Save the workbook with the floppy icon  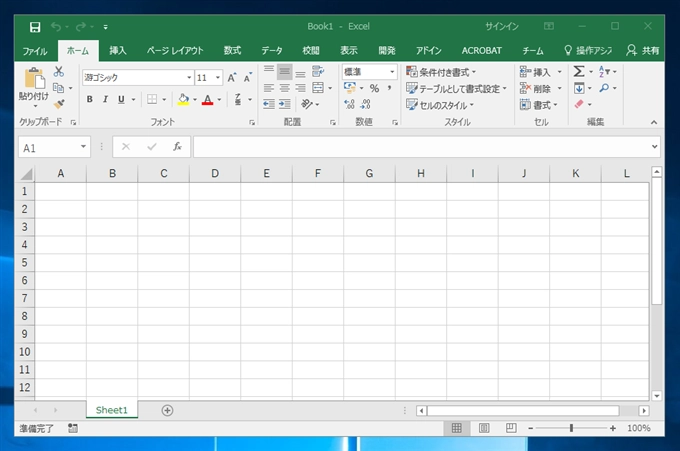(35, 27)
